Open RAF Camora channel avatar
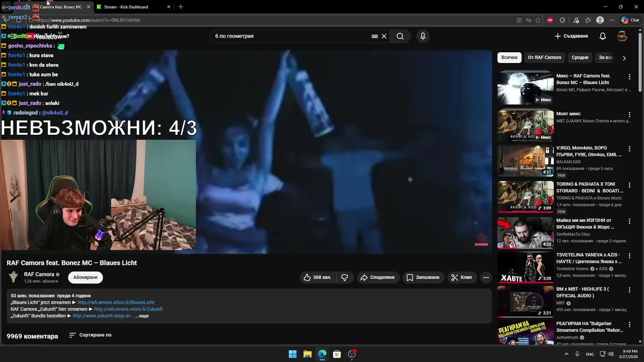 pos(14,277)
